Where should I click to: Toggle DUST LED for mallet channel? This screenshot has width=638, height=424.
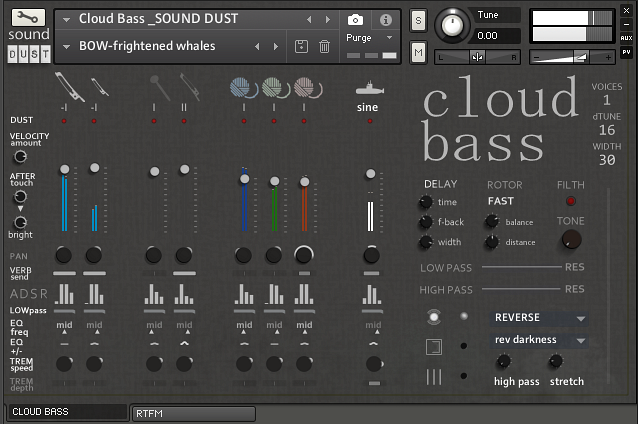click(x=154, y=121)
